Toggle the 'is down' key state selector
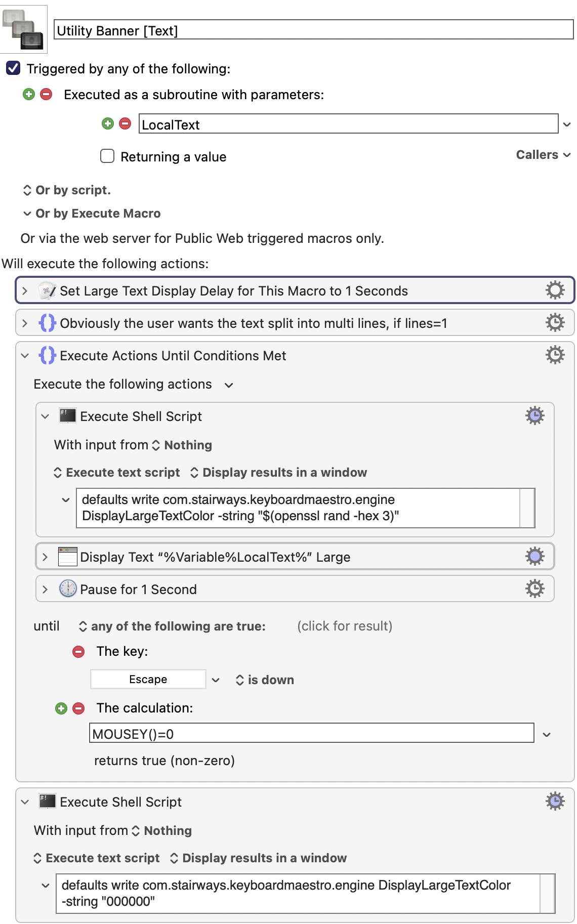 click(265, 680)
